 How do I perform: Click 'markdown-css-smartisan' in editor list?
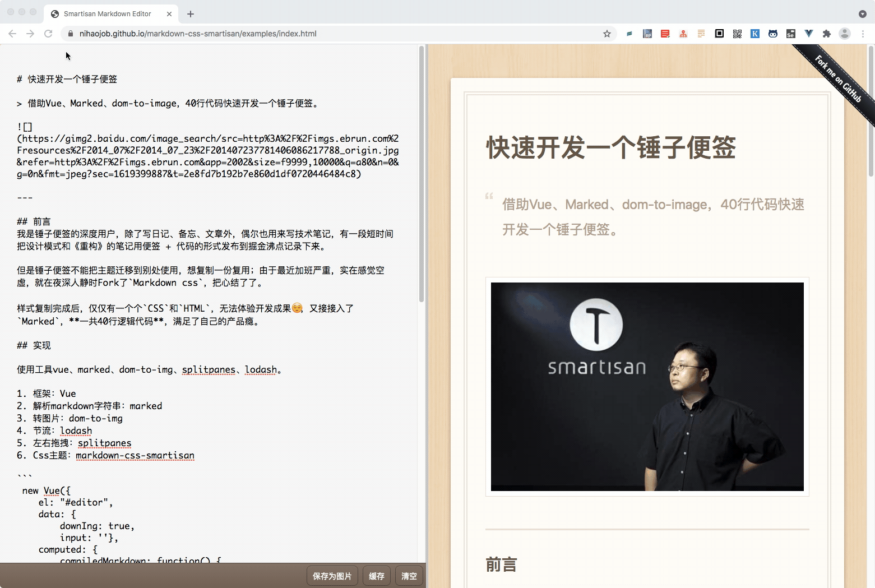pyautogui.click(x=135, y=455)
